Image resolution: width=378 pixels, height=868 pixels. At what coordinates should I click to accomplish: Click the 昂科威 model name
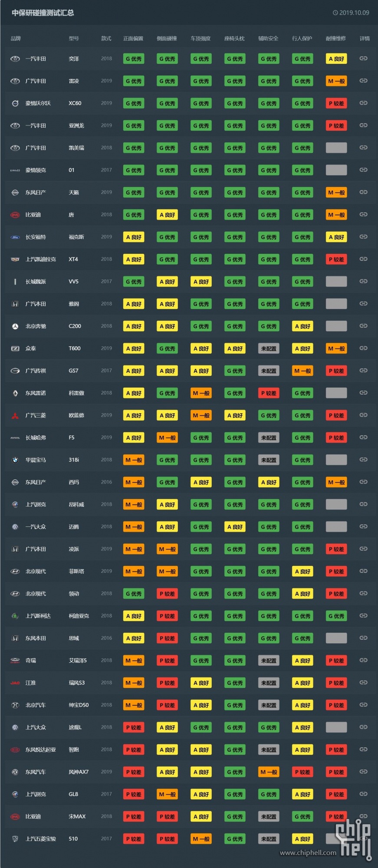[x=76, y=505]
